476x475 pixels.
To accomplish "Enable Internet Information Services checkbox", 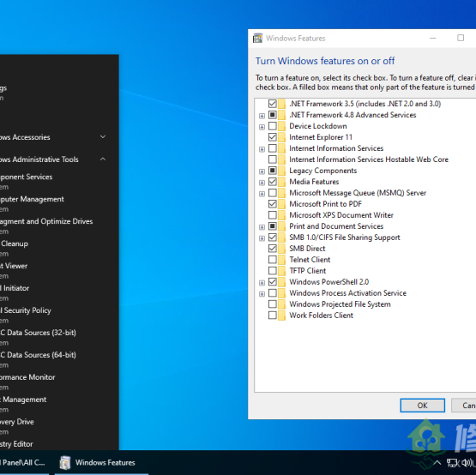I will [x=272, y=148].
